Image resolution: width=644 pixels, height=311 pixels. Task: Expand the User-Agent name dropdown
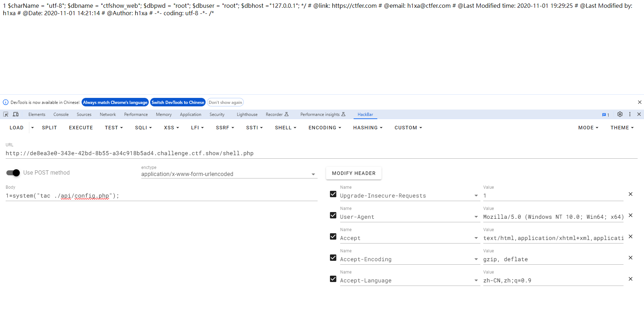coord(476,217)
